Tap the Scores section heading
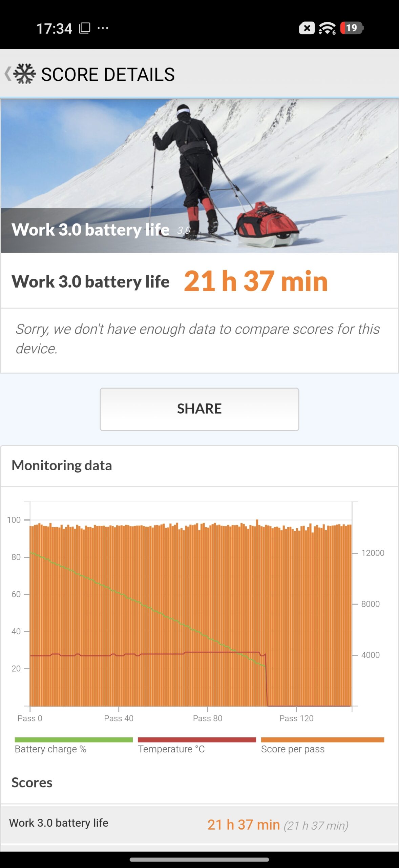399x868 pixels. point(32,783)
